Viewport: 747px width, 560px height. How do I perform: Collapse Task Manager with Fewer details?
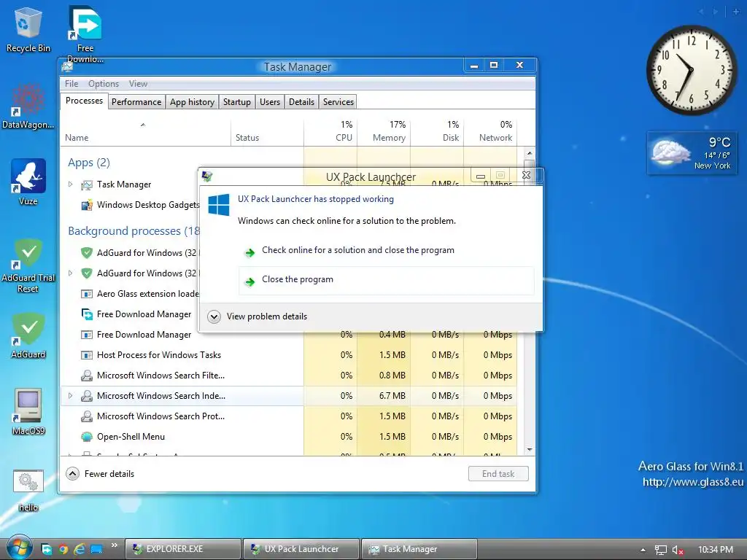[101, 474]
